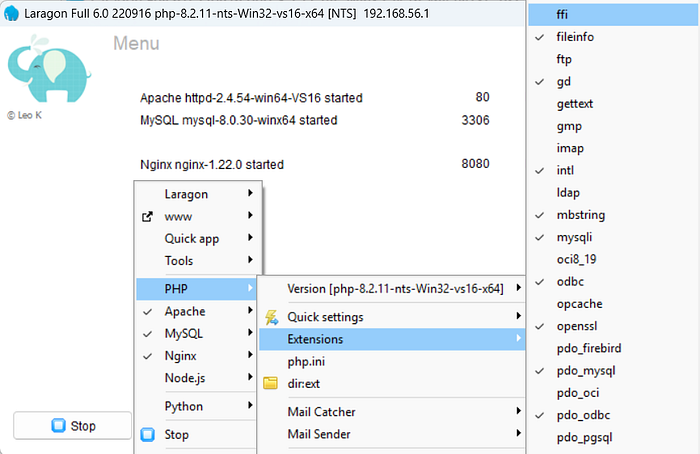The image size is (700, 454).
Task: Disable the pdo_odbc extension
Action: [x=613, y=415]
